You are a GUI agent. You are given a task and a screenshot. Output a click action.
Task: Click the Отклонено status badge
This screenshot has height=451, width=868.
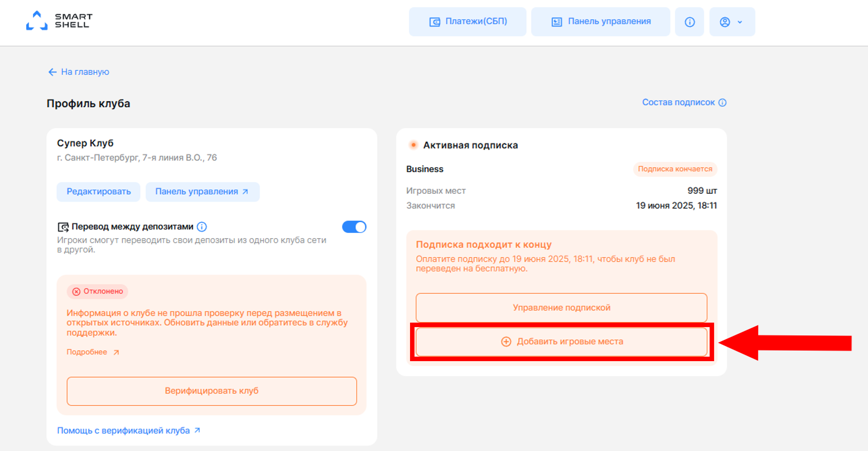pyautogui.click(x=98, y=291)
